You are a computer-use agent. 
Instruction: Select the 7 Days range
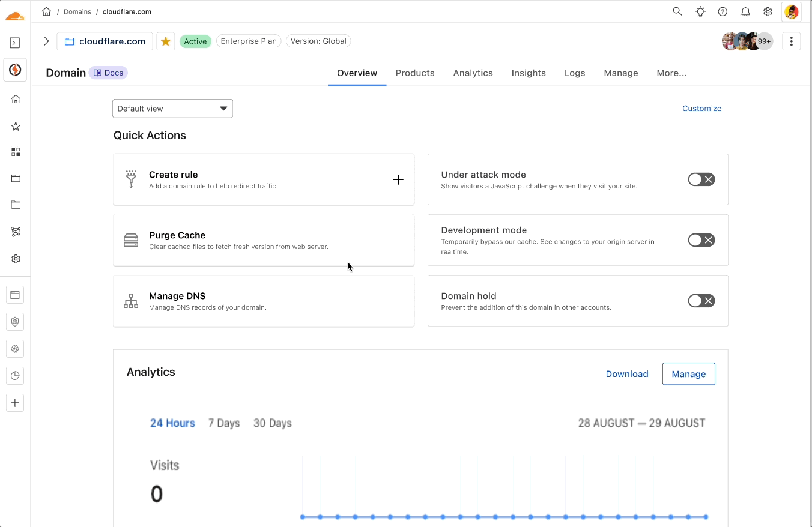tap(224, 423)
